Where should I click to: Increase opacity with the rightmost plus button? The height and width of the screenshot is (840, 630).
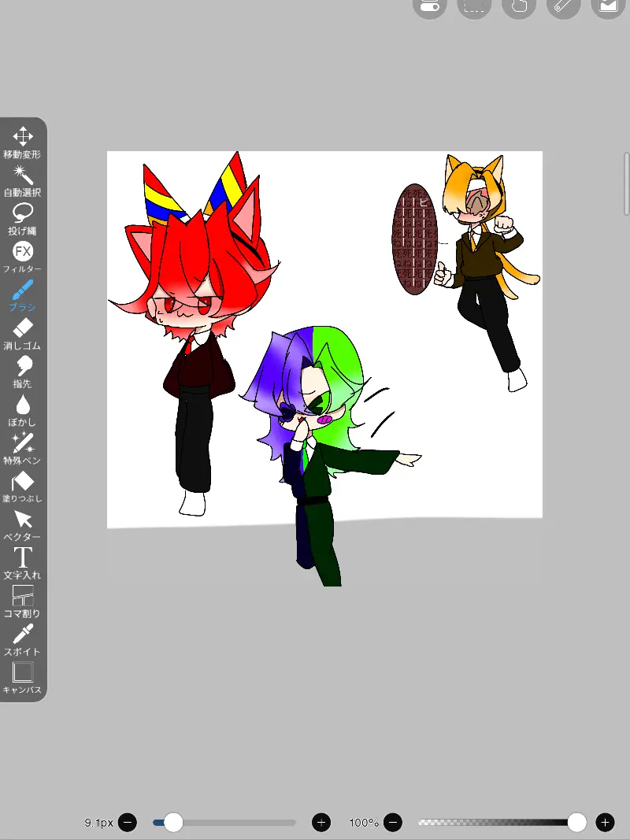click(605, 823)
